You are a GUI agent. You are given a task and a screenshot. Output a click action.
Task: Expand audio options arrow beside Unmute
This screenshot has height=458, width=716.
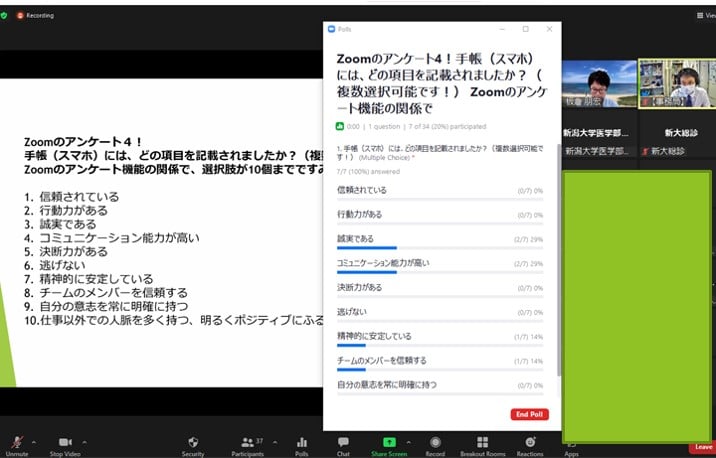[x=34, y=442]
